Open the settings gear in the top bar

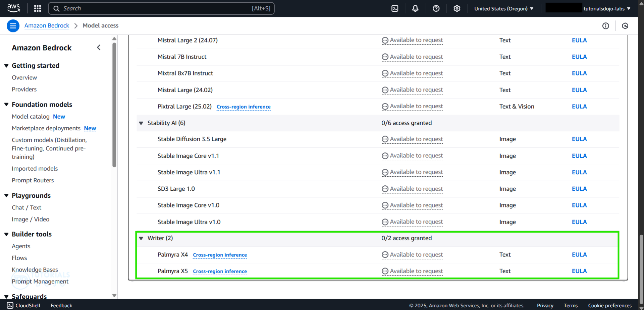(457, 8)
